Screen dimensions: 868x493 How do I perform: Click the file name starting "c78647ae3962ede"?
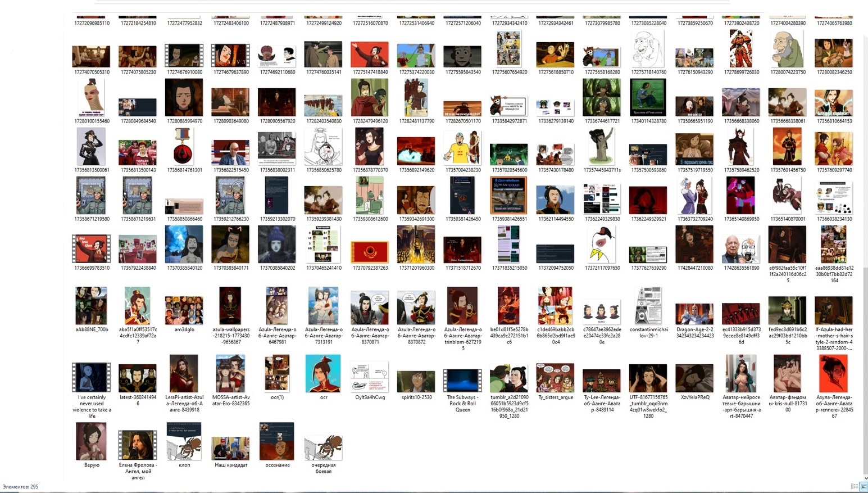tap(602, 336)
